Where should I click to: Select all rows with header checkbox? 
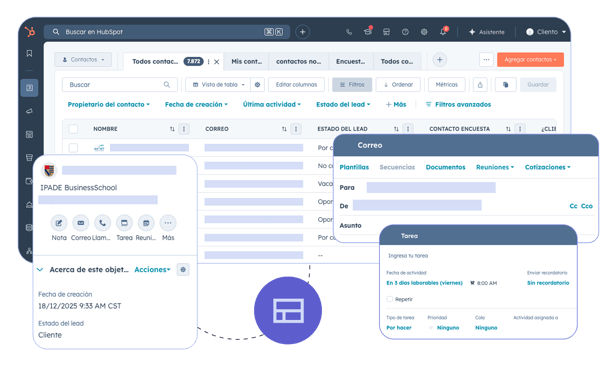tap(73, 129)
